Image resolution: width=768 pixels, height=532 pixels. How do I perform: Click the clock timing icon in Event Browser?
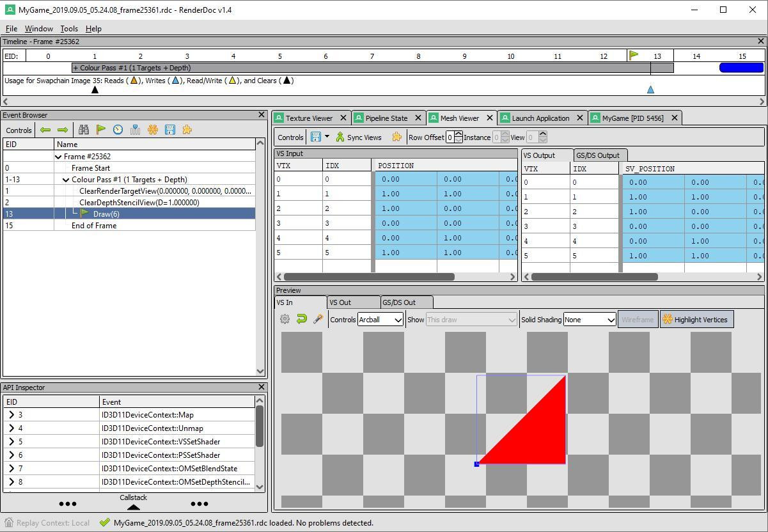pyautogui.click(x=118, y=130)
